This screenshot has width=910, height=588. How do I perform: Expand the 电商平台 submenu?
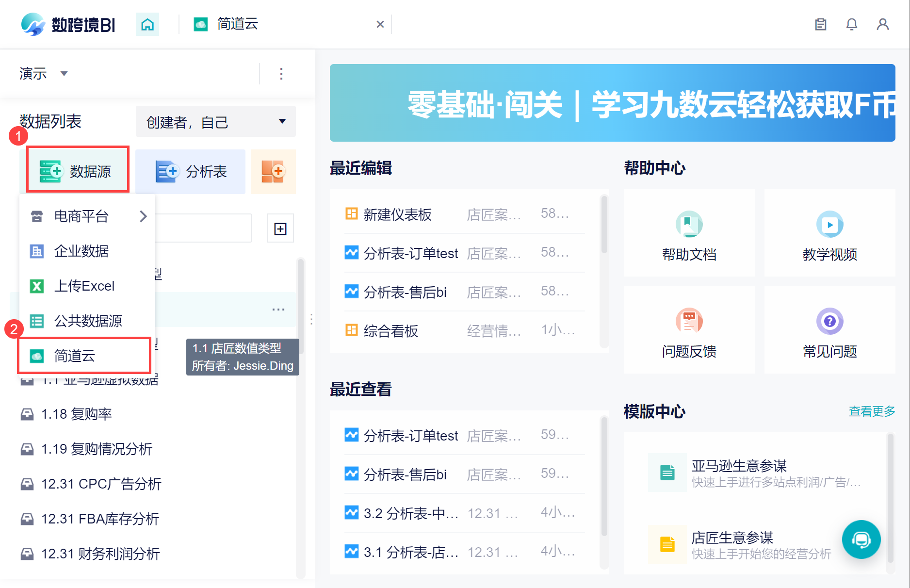tap(87, 216)
